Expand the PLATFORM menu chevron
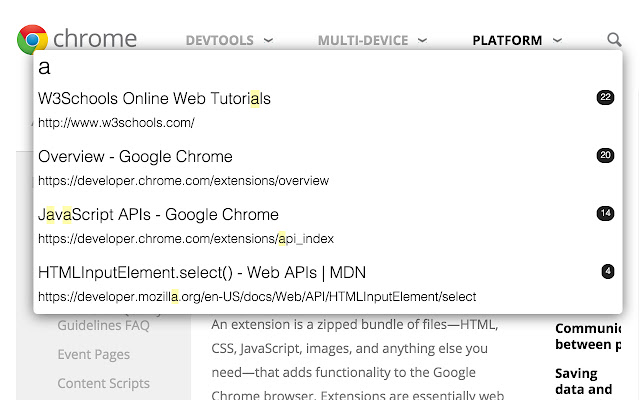 557,40
